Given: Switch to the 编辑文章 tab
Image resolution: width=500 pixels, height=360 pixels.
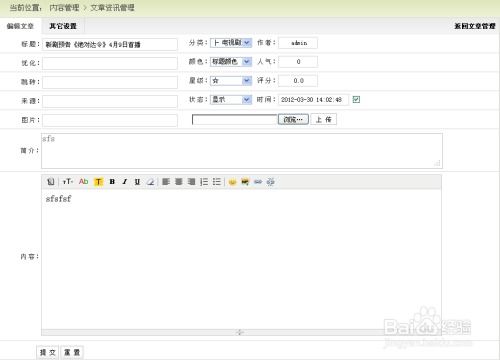Looking at the screenshot, I should coord(20,26).
